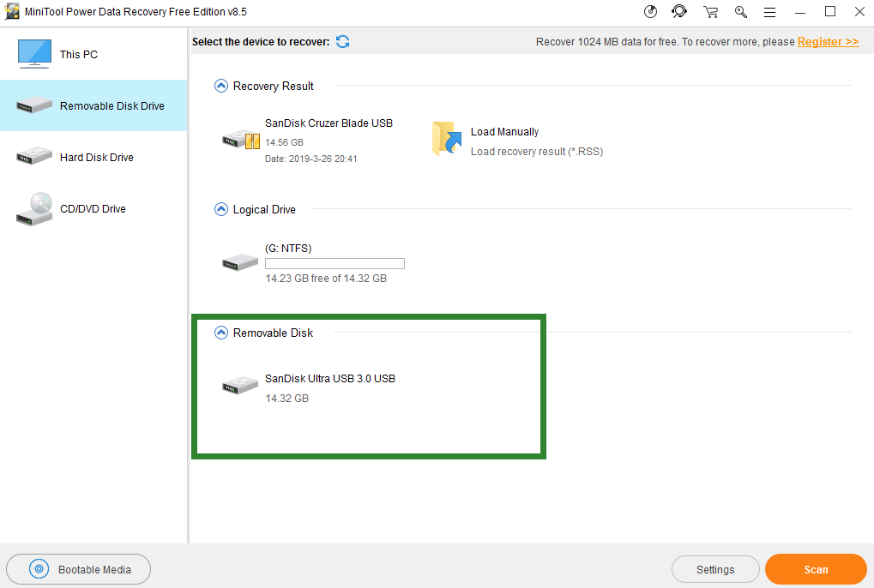Collapse the Recovery Result section
The height and width of the screenshot is (588, 874).
click(221, 86)
